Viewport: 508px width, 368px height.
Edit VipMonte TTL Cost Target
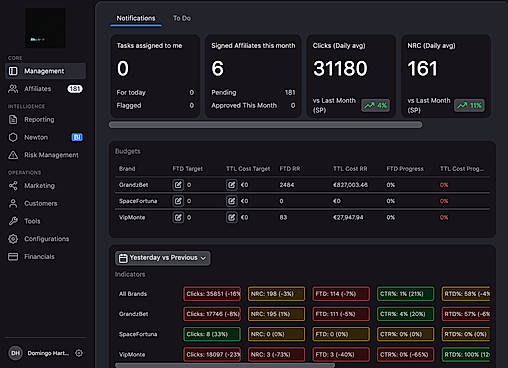(231, 217)
